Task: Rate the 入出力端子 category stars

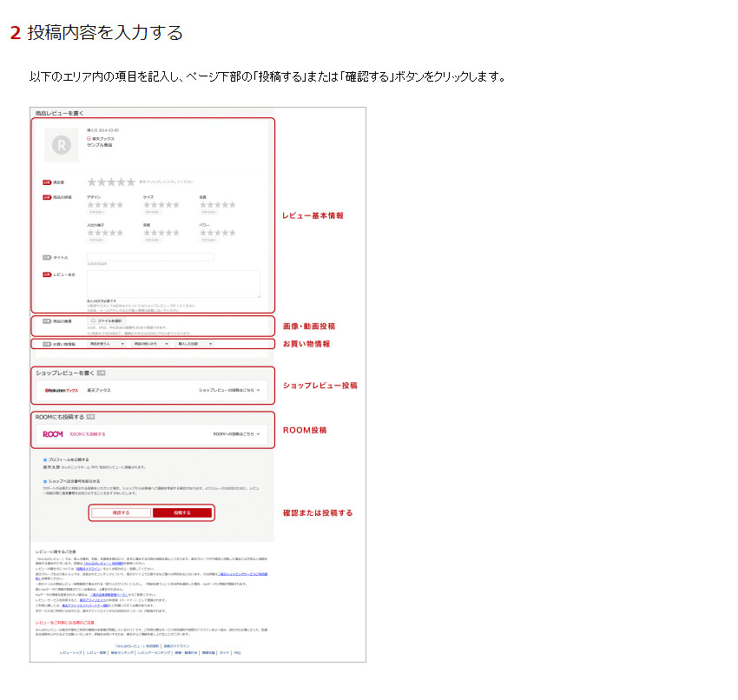Action: (105, 233)
